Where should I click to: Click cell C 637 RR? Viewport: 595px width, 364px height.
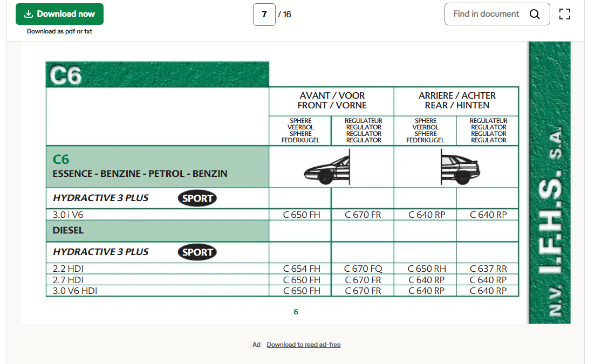[488, 269]
